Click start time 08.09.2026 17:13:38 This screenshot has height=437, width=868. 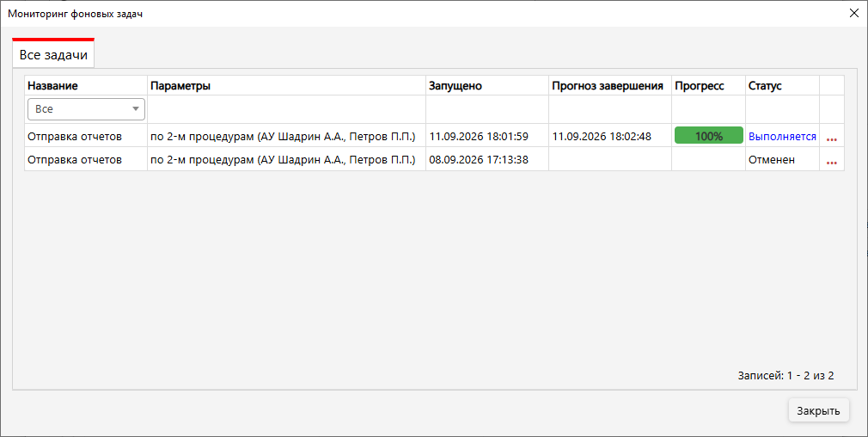tap(479, 159)
